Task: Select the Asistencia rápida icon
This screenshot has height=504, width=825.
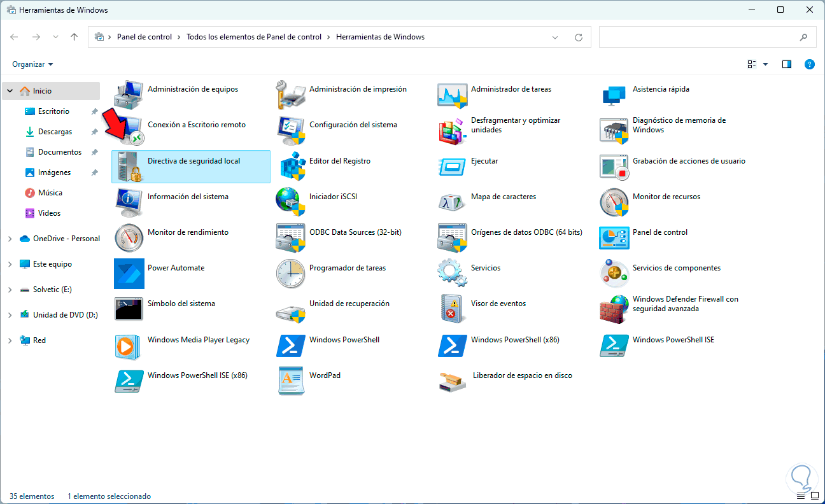Action: [x=614, y=95]
